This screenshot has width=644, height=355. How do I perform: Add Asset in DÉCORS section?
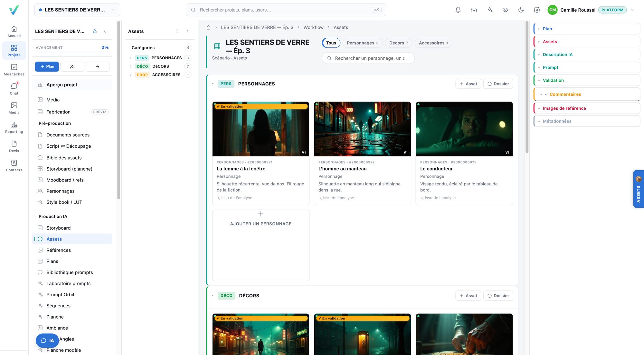468,296
